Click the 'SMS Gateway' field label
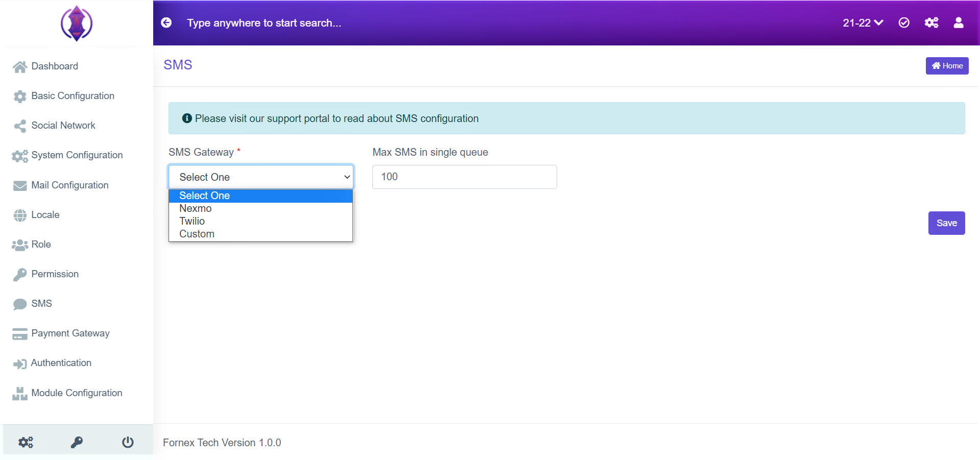The width and height of the screenshot is (980, 460). [x=201, y=152]
